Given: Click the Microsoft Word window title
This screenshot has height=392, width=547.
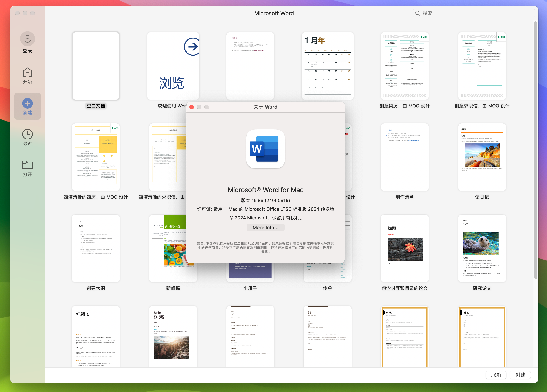Looking at the screenshot, I should pos(274,13).
